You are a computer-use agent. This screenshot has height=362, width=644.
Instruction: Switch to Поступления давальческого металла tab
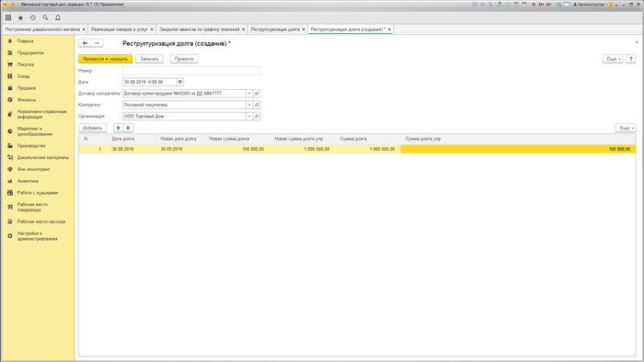point(42,29)
